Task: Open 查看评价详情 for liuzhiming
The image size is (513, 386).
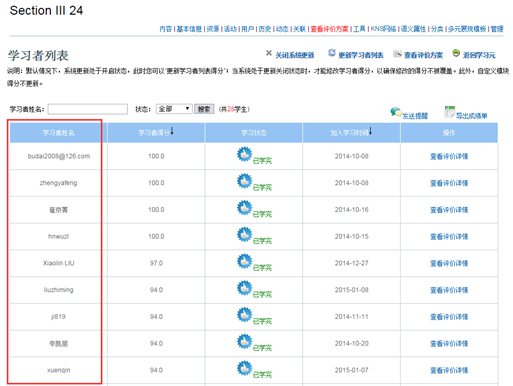Action: [449, 290]
